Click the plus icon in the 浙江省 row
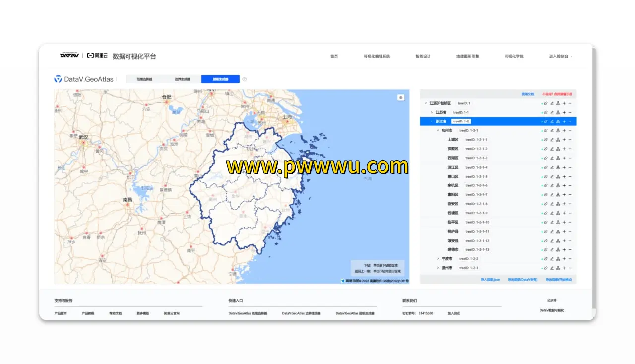 [564, 121]
